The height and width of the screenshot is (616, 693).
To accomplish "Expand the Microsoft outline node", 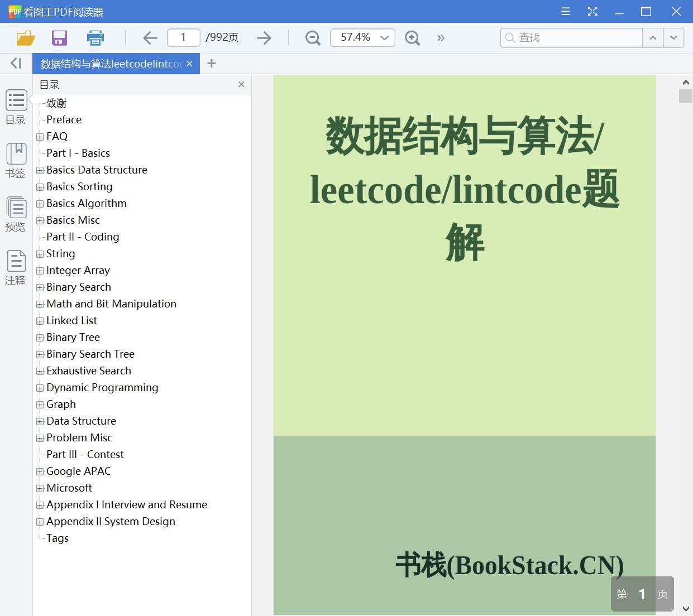I will coord(40,488).
